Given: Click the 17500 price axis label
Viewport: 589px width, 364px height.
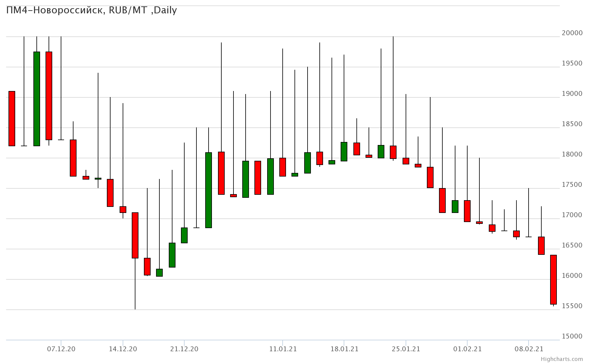Looking at the screenshot, I should pos(572,185).
